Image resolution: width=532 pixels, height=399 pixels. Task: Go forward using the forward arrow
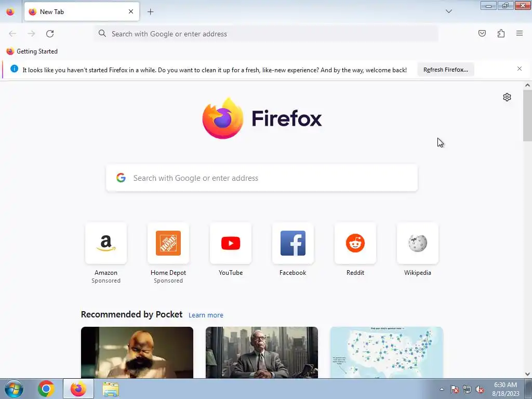[31, 34]
